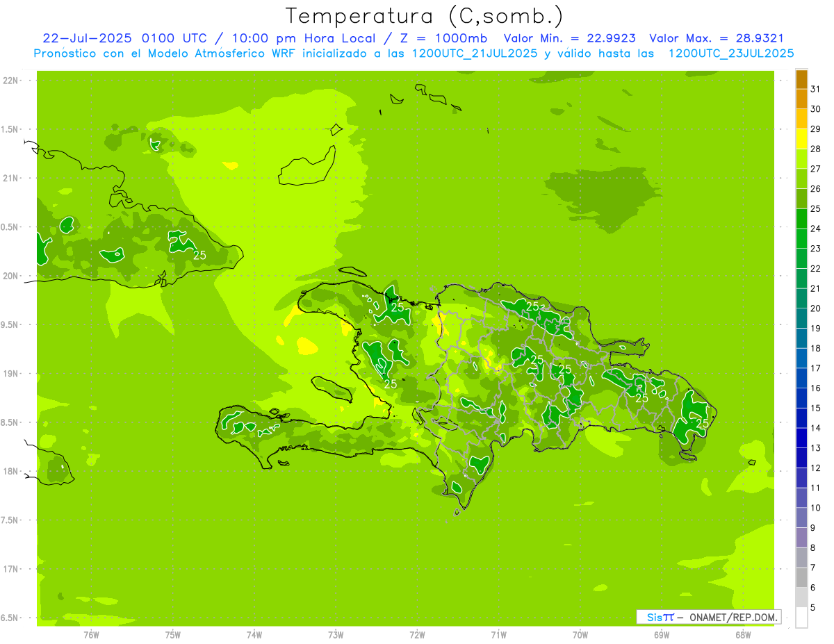Click the 68W longitude axis label
The width and height of the screenshot is (834, 644).
742,635
